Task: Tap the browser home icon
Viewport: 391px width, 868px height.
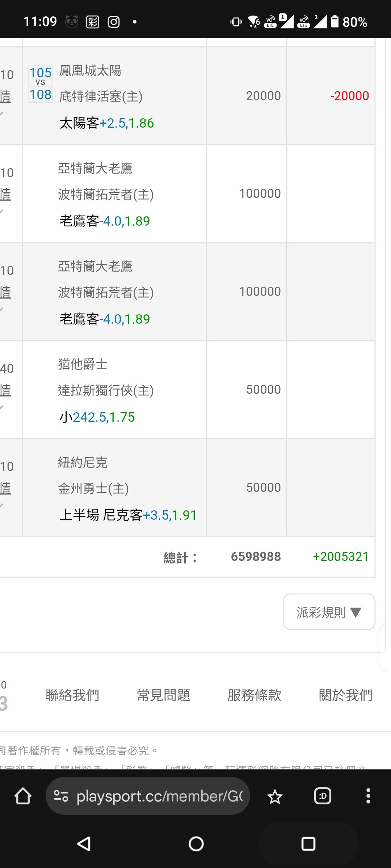Action: [x=23, y=796]
